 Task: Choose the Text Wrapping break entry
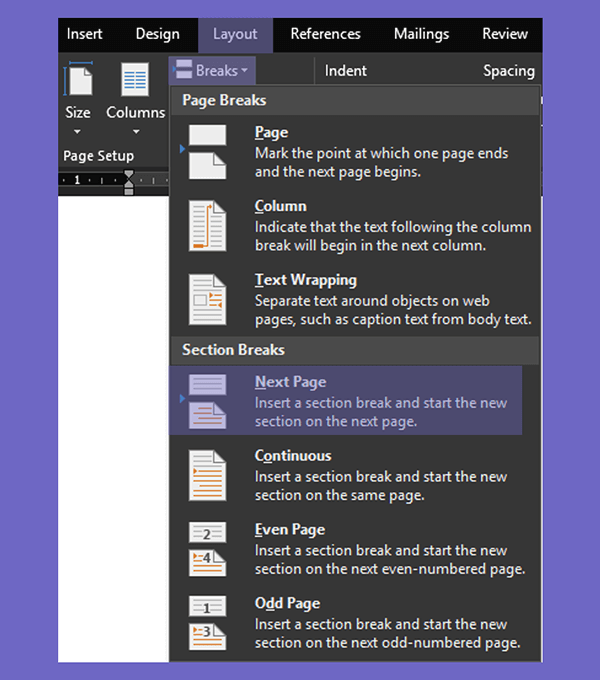[355, 299]
